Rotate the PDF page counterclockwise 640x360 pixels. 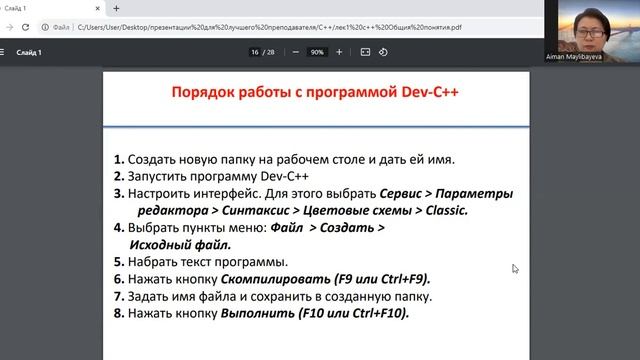(383, 52)
